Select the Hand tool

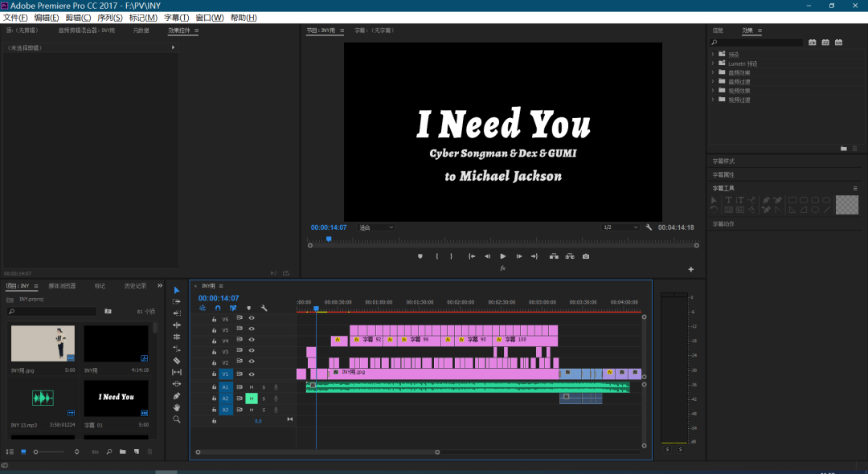177,407
